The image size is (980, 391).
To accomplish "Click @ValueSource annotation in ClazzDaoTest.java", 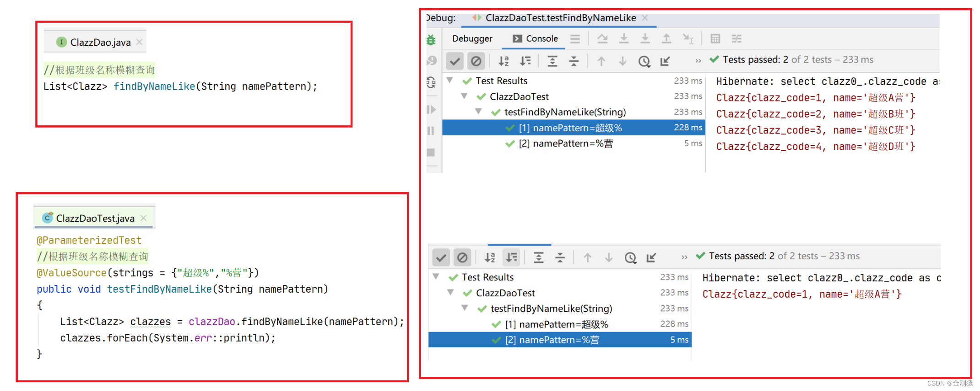I will pos(71,273).
